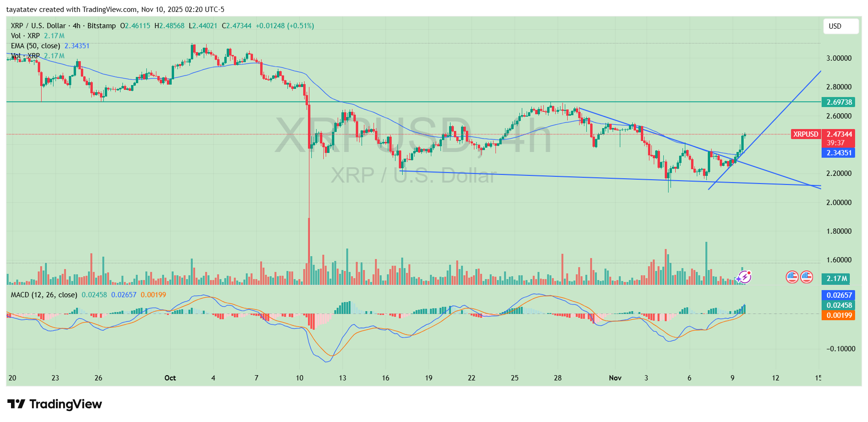Image resolution: width=868 pixels, height=422 pixels.
Task: Click the Oct label on the time axis
Action: point(170,378)
